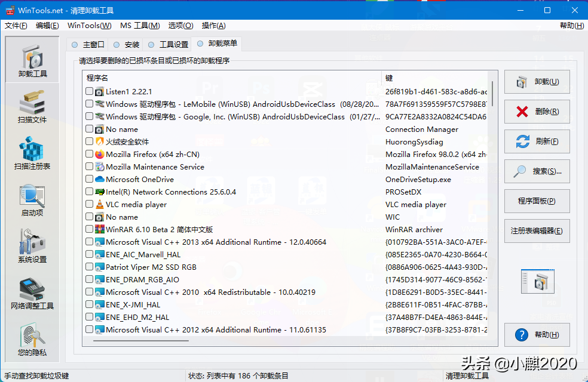Click the Patriot Viper M2 SSD RGB icon
The image size is (588, 382).
click(99, 267)
